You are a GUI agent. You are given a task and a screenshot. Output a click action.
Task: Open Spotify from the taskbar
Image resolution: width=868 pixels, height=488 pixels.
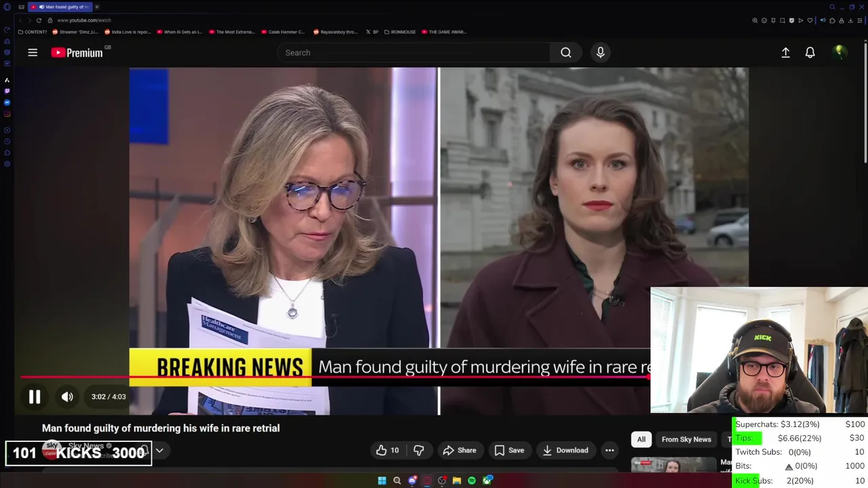click(x=471, y=481)
